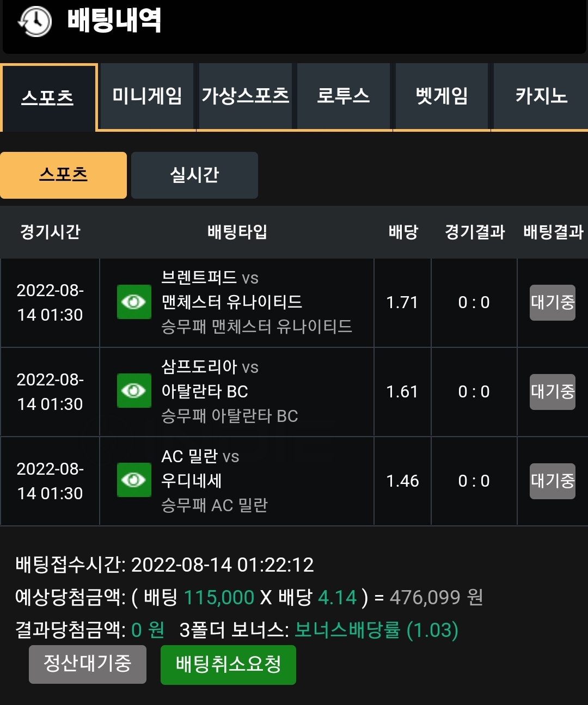Image resolution: width=588 pixels, height=705 pixels.
Task: Switch to the 실시간 filter
Action: pos(194,175)
